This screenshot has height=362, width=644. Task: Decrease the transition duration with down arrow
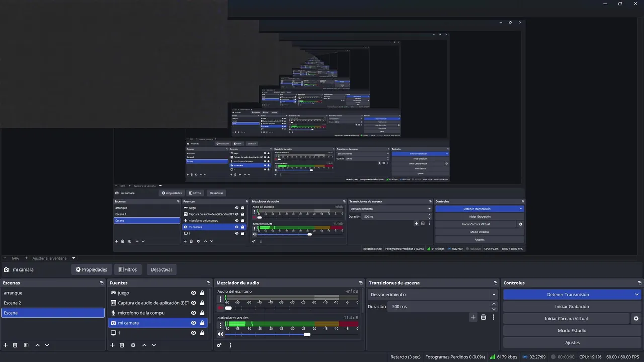(x=494, y=309)
